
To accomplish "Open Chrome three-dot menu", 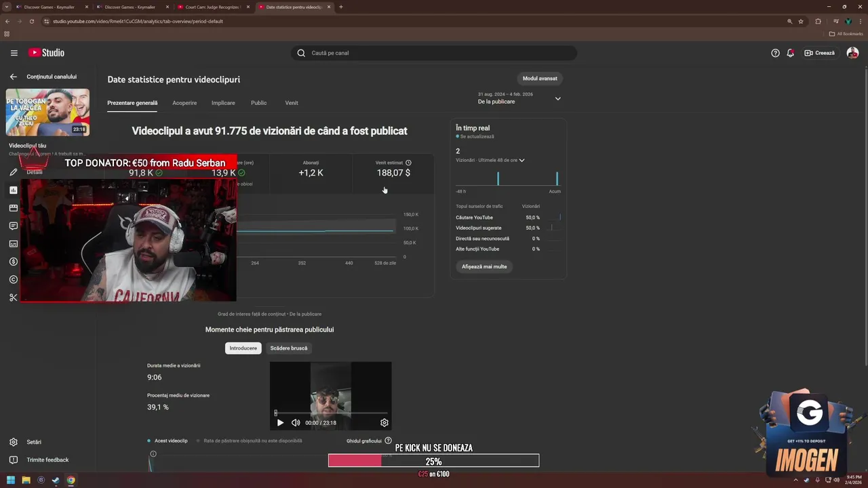I will click(859, 21).
